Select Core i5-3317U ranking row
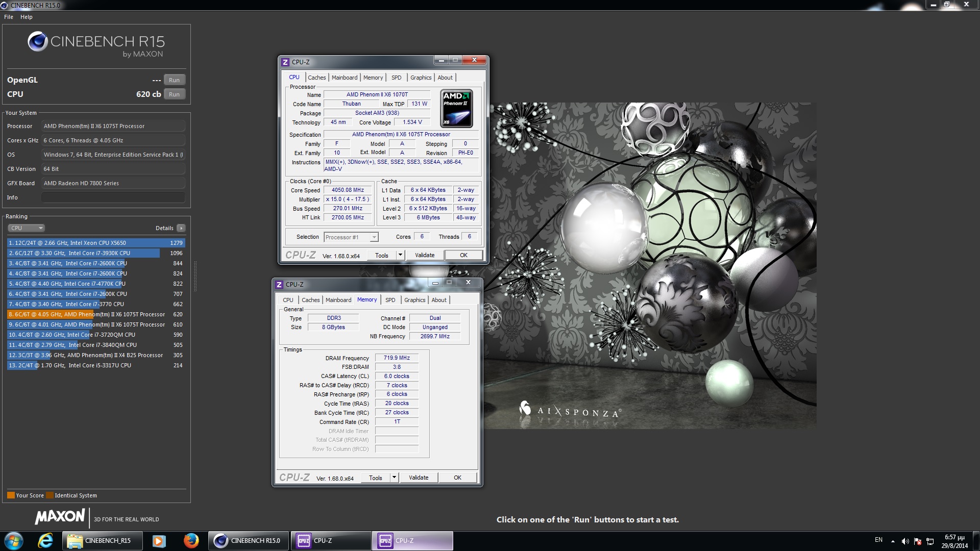 click(96, 365)
